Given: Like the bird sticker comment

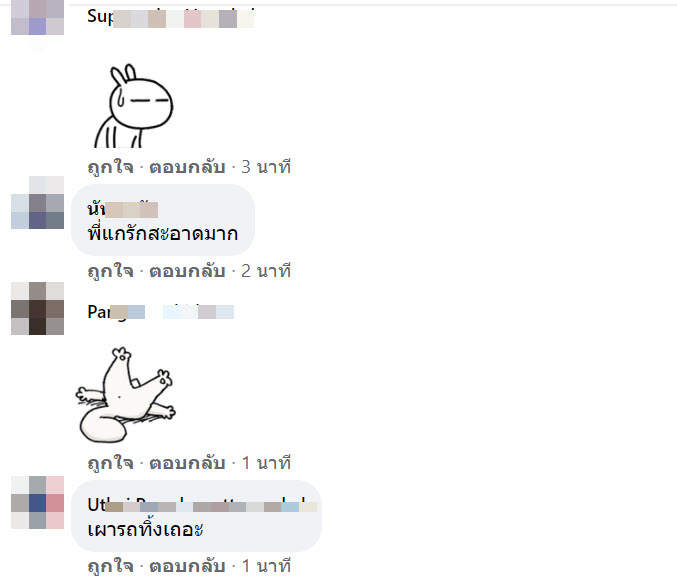Looking at the screenshot, I should (x=111, y=463).
